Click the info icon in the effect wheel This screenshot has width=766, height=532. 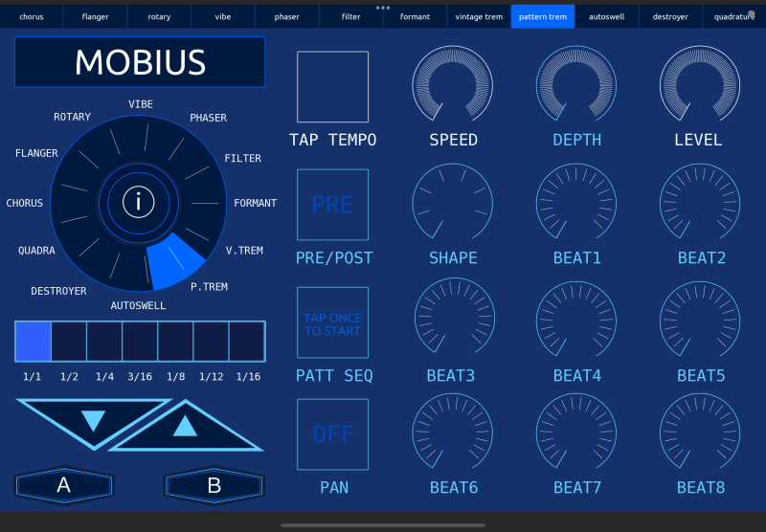coord(139,202)
